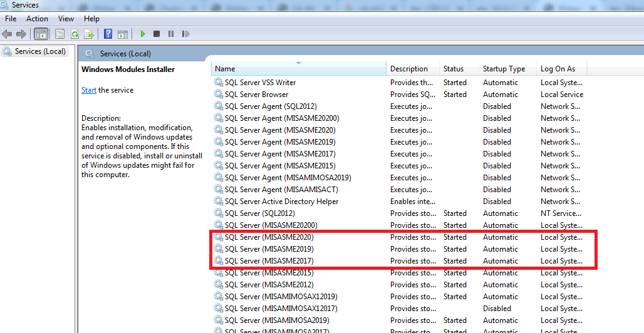Sort by the Log On As column header
Screen dimensions: 644x333
click(x=561, y=69)
